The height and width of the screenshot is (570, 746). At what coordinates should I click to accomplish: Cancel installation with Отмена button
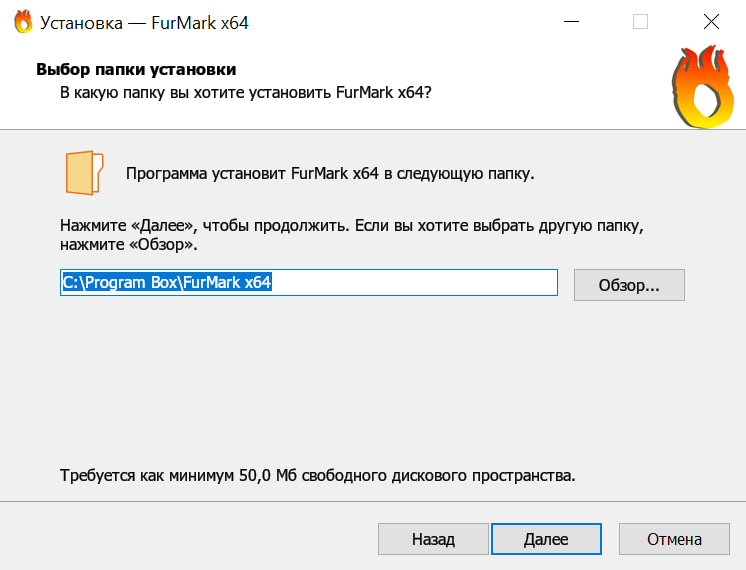[674, 539]
